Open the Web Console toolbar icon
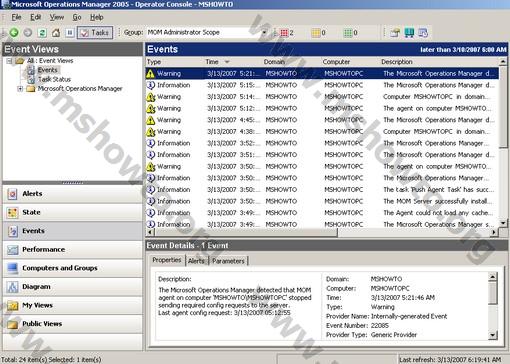This screenshot has height=364, width=510. point(409,33)
